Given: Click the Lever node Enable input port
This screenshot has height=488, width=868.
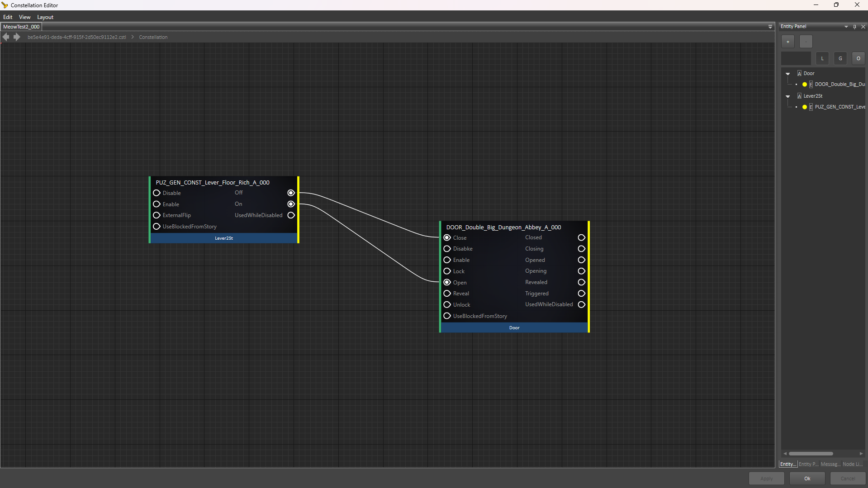Looking at the screenshot, I should [157, 204].
